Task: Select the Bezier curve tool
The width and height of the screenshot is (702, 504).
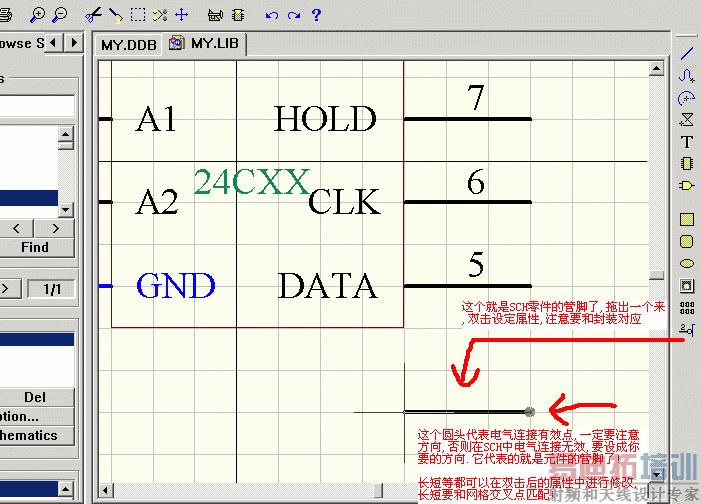Action: click(687, 75)
